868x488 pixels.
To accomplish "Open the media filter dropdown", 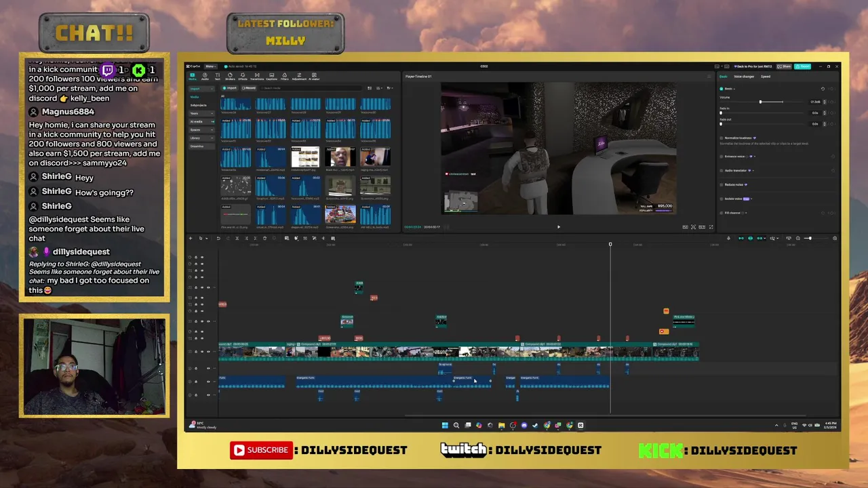I will click(390, 88).
